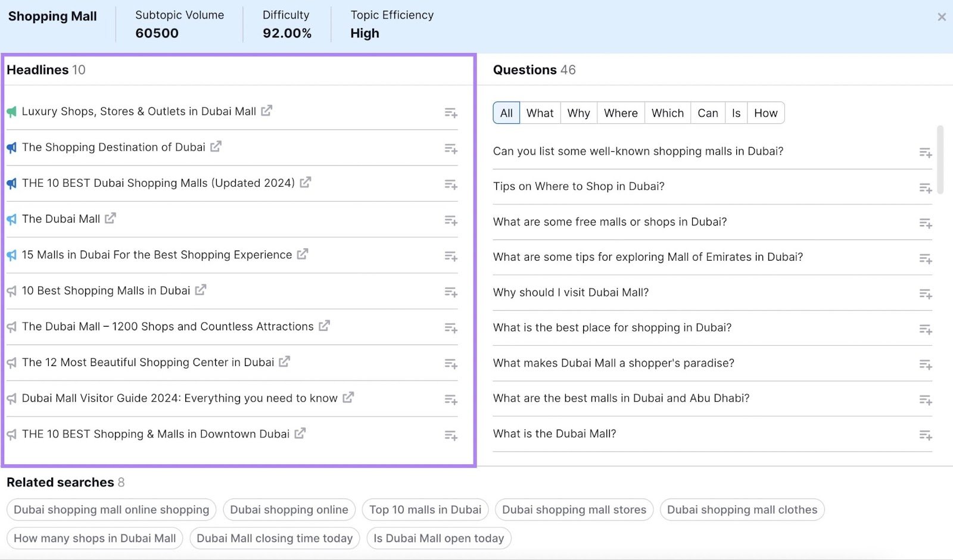Add "Why should I visit Dubai Mall?" question to list
Screen dimensions: 953x560
(x=924, y=293)
